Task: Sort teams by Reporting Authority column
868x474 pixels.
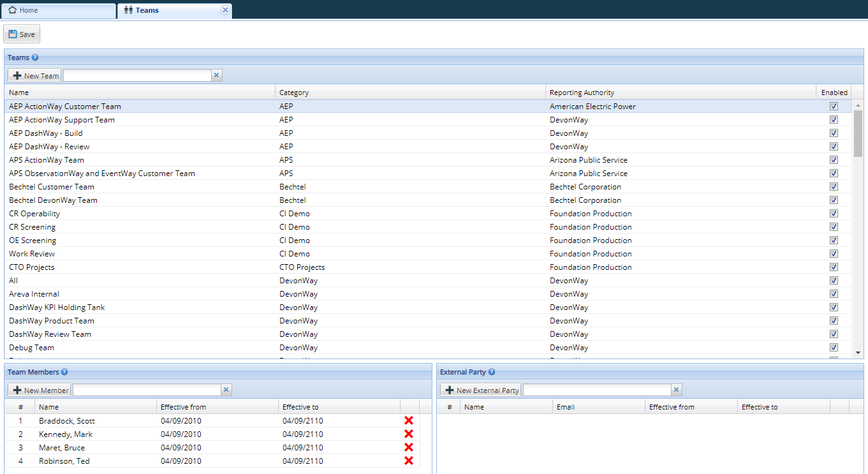Action: tap(681, 93)
